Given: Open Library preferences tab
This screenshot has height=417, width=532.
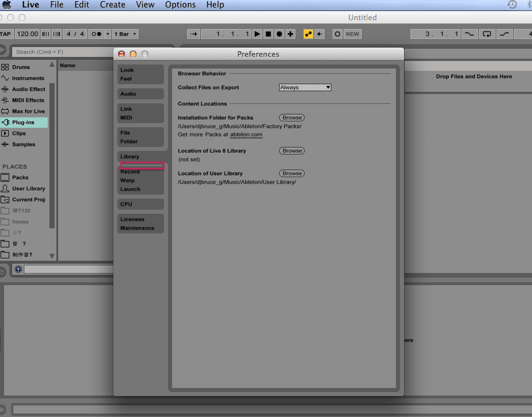Looking at the screenshot, I should pyautogui.click(x=141, y=156).
